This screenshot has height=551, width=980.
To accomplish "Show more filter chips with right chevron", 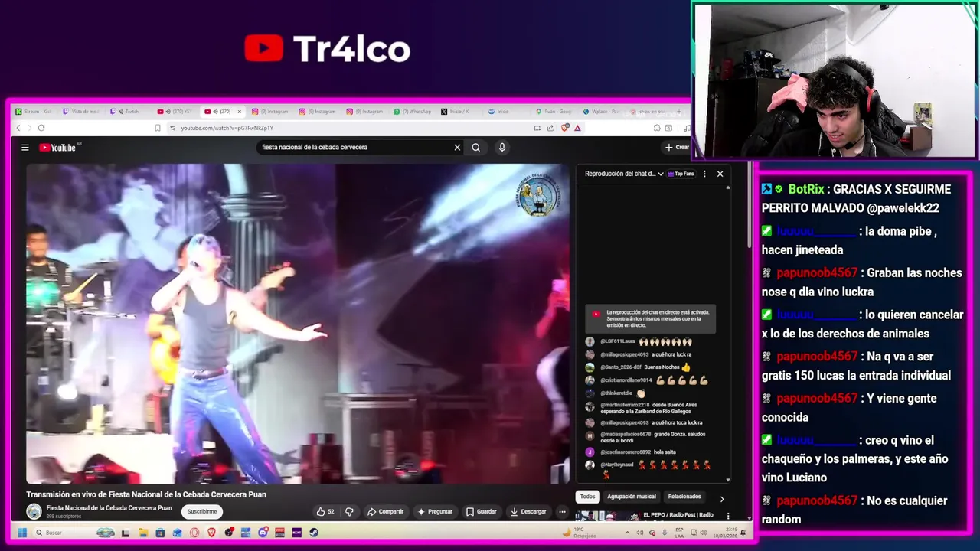I will tap(721, 498).
